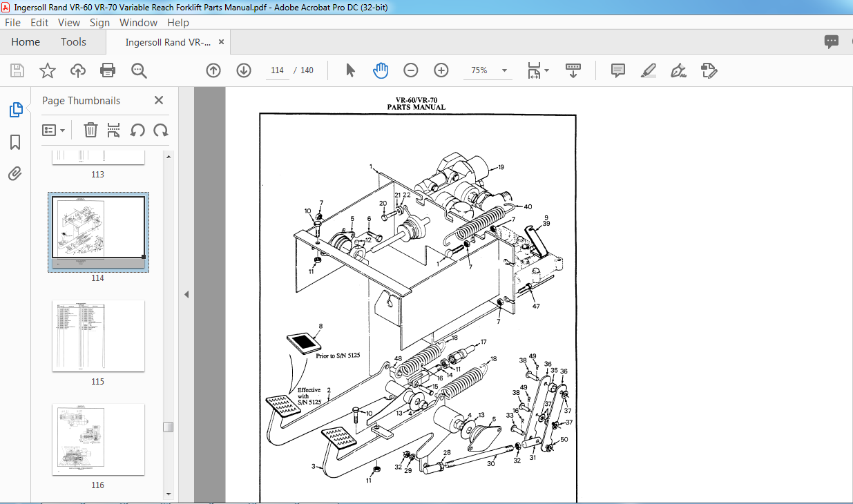
Task: Open the Help menu
Action: tap(178, 22)
